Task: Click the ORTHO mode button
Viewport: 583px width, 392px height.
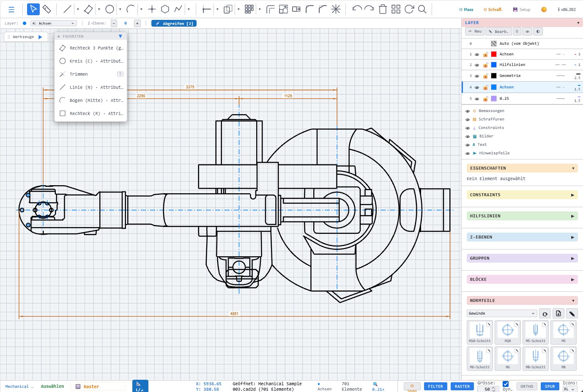Action: click(527, 387)
